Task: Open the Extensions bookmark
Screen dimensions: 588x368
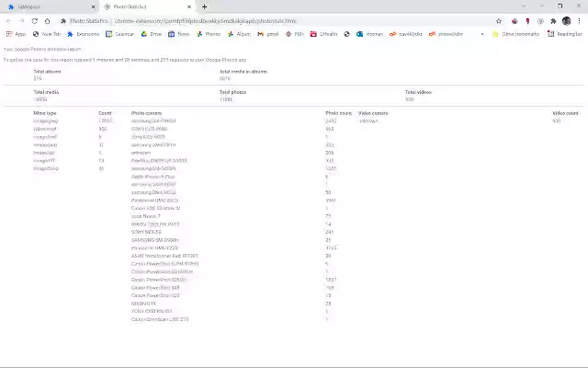Action: coord(84,34)
